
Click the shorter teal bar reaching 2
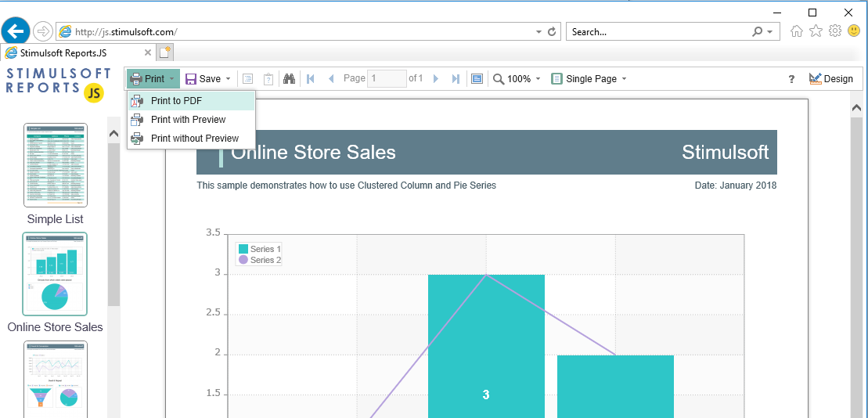[615, 387]
